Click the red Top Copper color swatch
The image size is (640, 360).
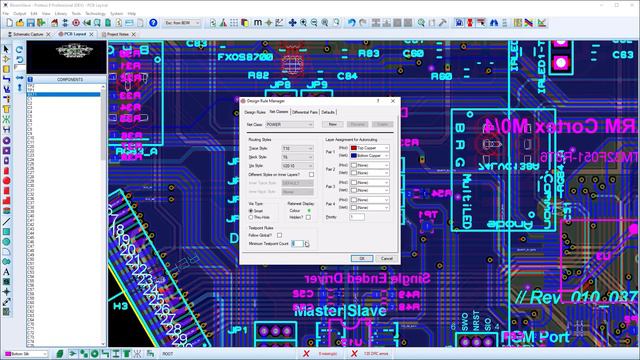pyautogui.click(x=354, y=148)
